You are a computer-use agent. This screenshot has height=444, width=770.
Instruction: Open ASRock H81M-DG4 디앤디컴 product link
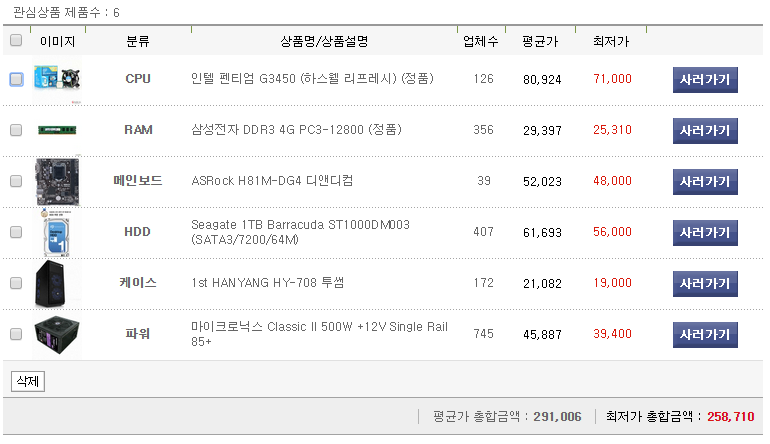pos(272,181)
